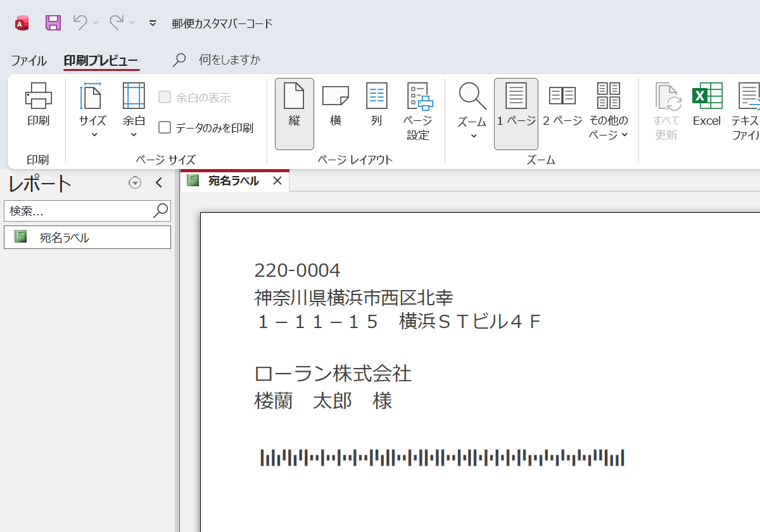Click the postal barcode on the label
760x532 pixels.
[442, 457]
